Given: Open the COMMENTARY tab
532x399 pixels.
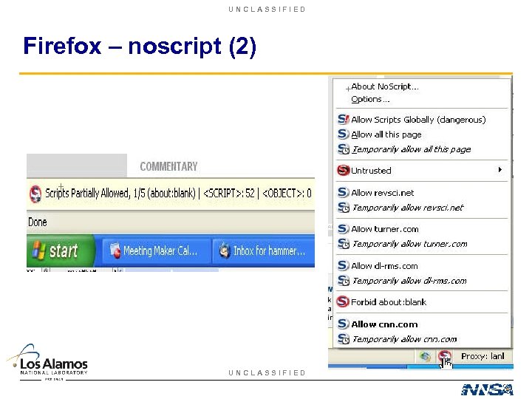Looking at the screenshot, I should pyautogui.click(x=168, y=166).
